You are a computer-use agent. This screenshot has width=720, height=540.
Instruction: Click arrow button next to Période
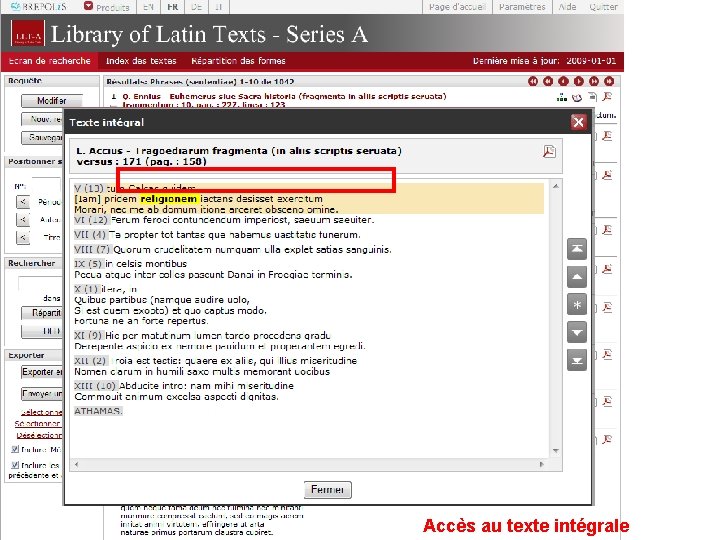(22, 201)
